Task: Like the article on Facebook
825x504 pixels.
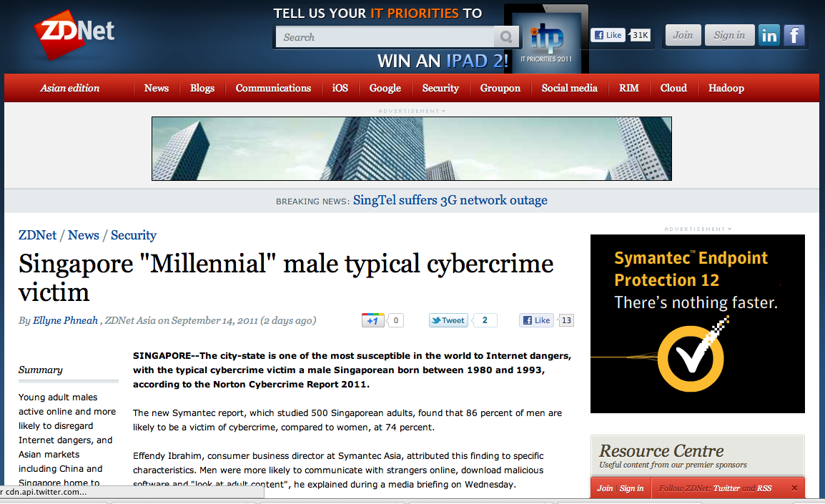Action: point(536,320)
